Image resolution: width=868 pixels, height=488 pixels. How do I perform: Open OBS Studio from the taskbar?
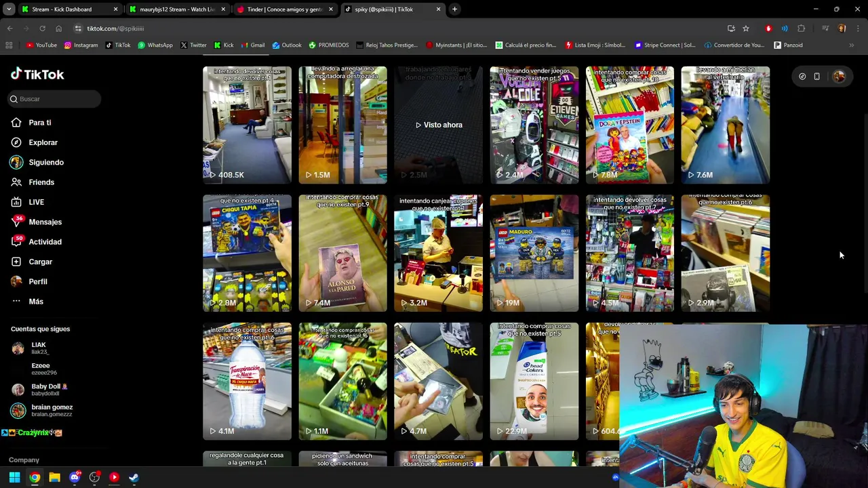(94, 477)
